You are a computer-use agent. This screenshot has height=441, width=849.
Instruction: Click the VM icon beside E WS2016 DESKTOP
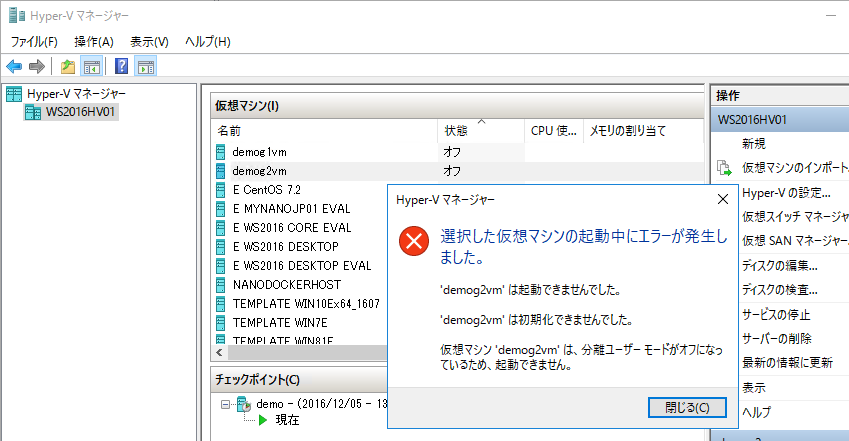221,247
